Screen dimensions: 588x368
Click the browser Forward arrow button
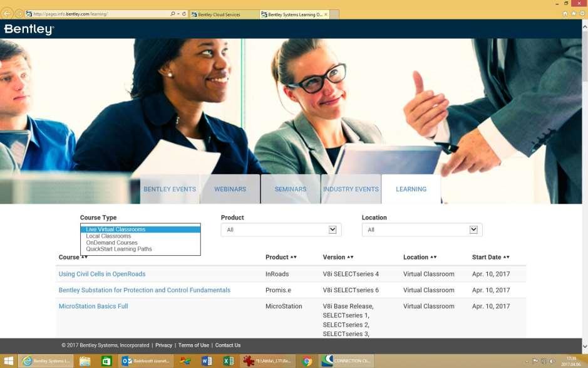(x=18, y=14)
